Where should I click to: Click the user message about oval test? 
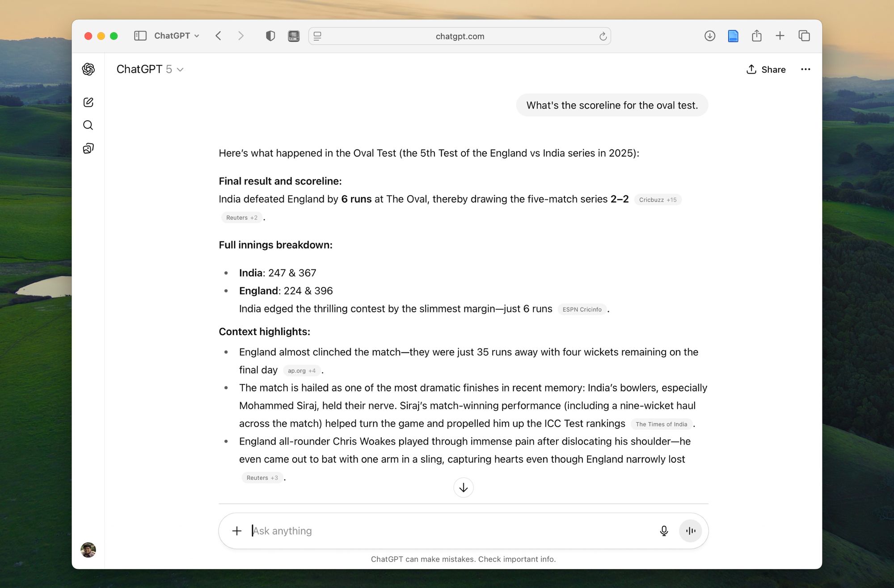coord(612,105)
